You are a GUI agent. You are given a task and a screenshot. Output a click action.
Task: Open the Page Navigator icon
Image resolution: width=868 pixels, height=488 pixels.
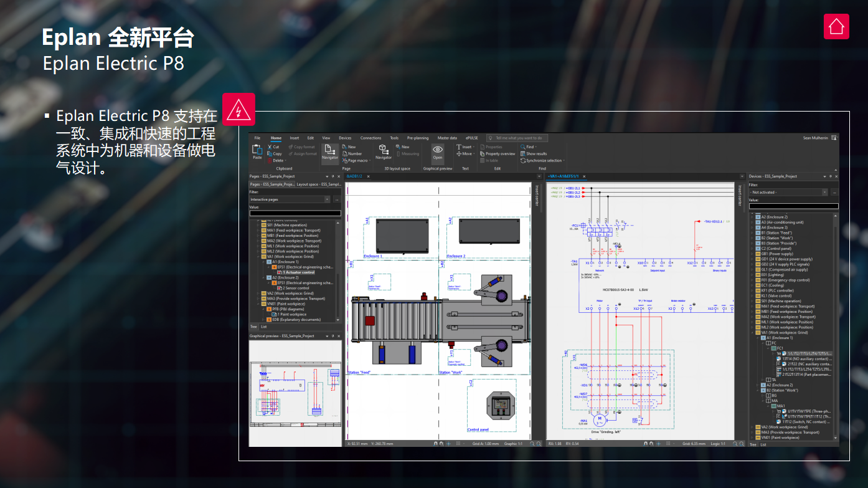[330, 150]
